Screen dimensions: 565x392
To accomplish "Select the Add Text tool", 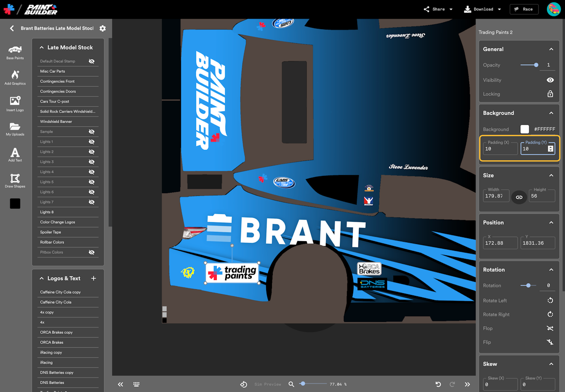I will click(15, 154).
